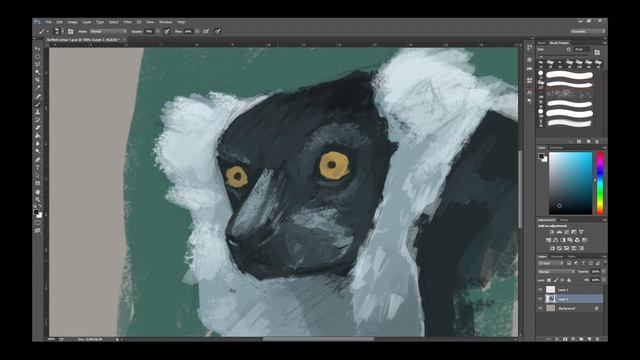Screen dimensions: 640x360
Task: Open the File menu
Action: (x=49, y=22)
